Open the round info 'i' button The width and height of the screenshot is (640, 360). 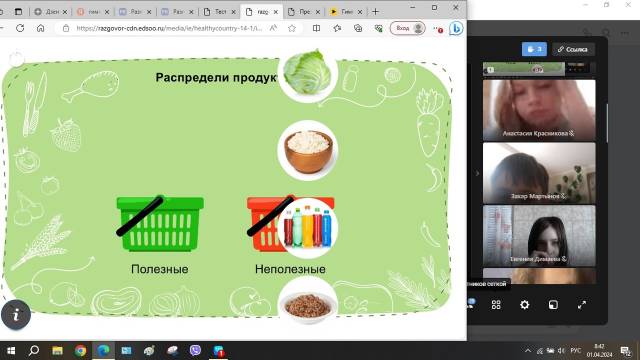click(16, 315)
